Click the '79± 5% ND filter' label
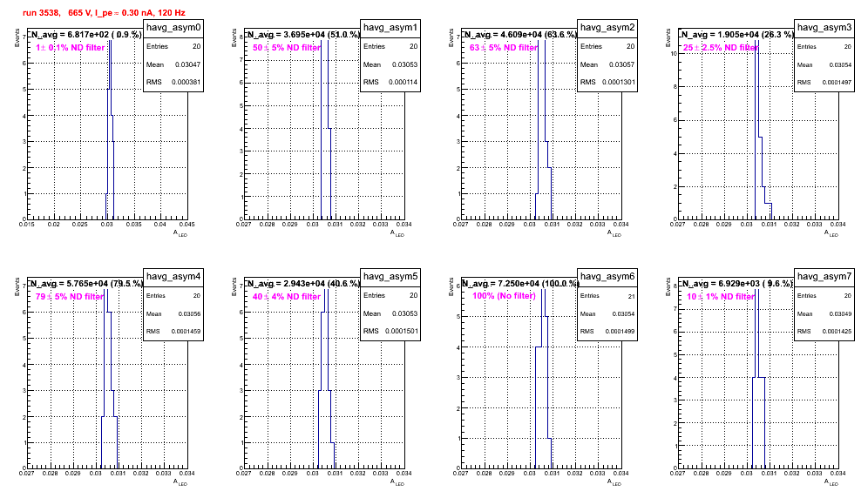The image size is (868, 498). tap(70, 297)
